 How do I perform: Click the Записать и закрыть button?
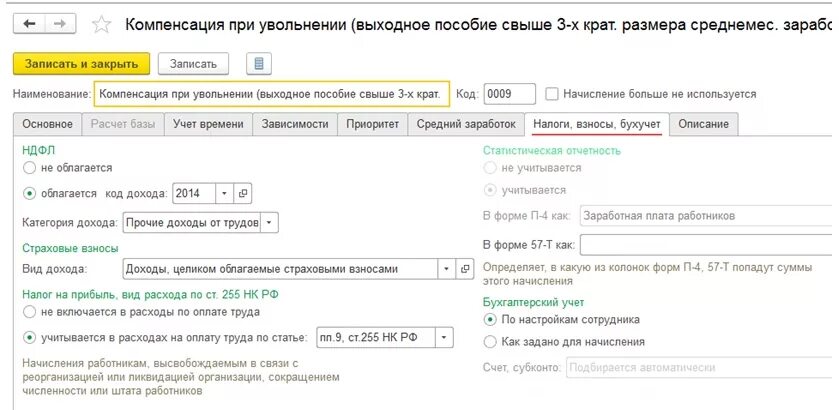81,64
